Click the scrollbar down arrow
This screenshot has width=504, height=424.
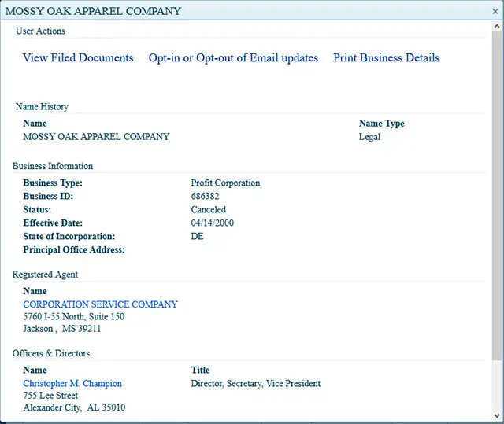tap(497, 416)
